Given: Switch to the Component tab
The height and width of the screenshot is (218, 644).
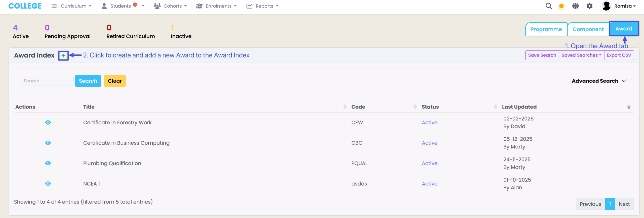Looking at the screenshot, I should point(588,29).
